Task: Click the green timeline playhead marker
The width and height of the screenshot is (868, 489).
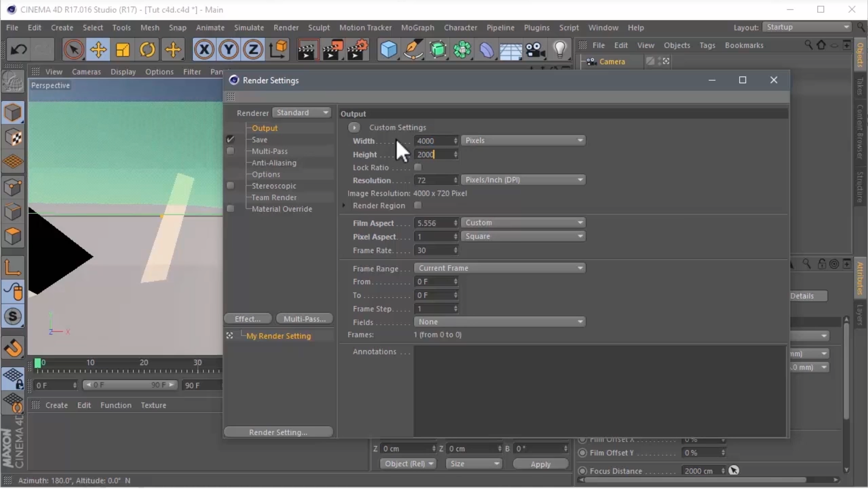Action: coord(38,363)
